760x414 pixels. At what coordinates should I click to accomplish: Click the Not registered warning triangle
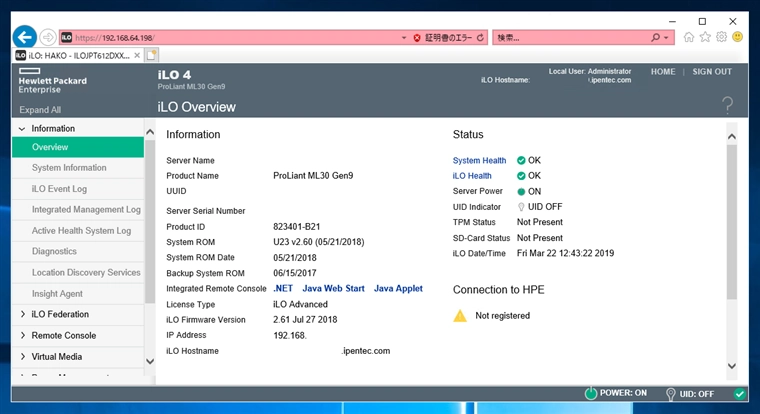tap(459, 316)
